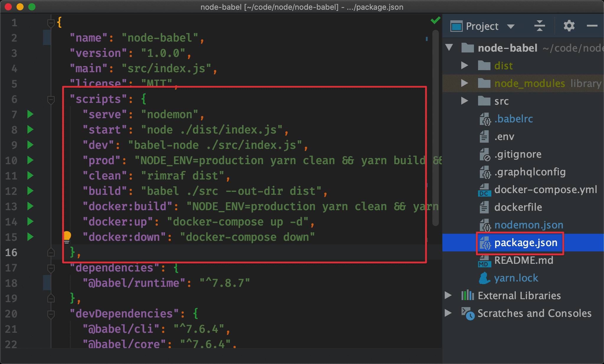604x364 pixels.
Task: Fold the devDependencies block at line 20
Action: pyautogui.click(x=51, y=314)
